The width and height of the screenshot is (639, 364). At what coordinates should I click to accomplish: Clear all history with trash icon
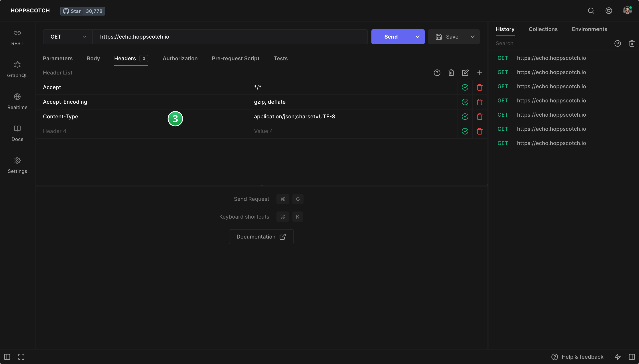(631, 43)
